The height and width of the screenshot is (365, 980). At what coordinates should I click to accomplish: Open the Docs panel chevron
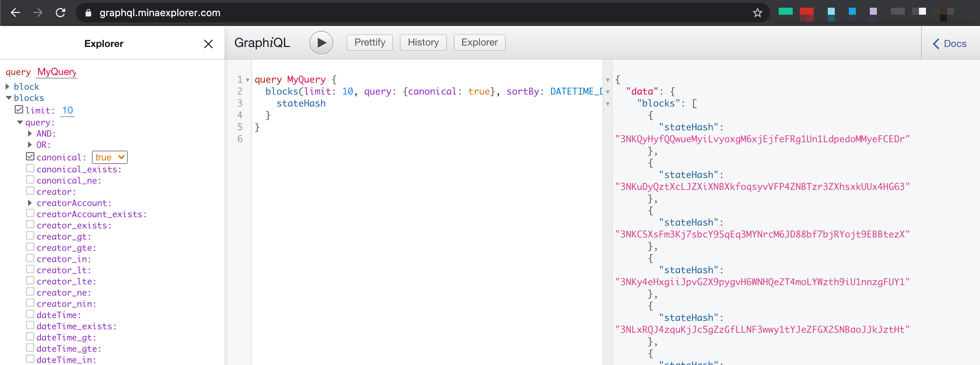(936, 44)
